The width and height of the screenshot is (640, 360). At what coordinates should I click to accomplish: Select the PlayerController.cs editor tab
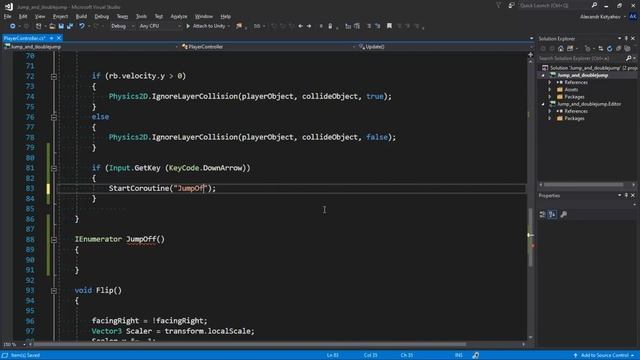coord(24,38)
